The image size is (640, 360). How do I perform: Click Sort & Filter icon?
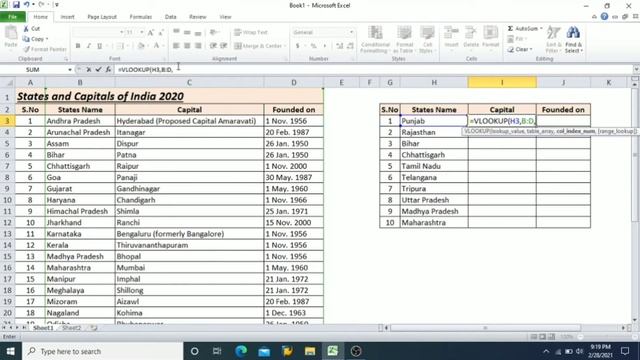553,33
